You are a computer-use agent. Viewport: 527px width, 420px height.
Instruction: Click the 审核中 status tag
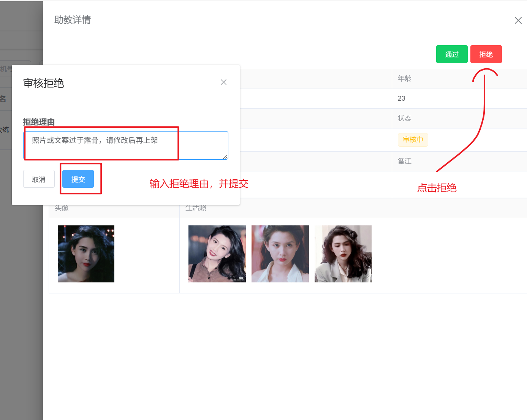click(x=413, y=139)
